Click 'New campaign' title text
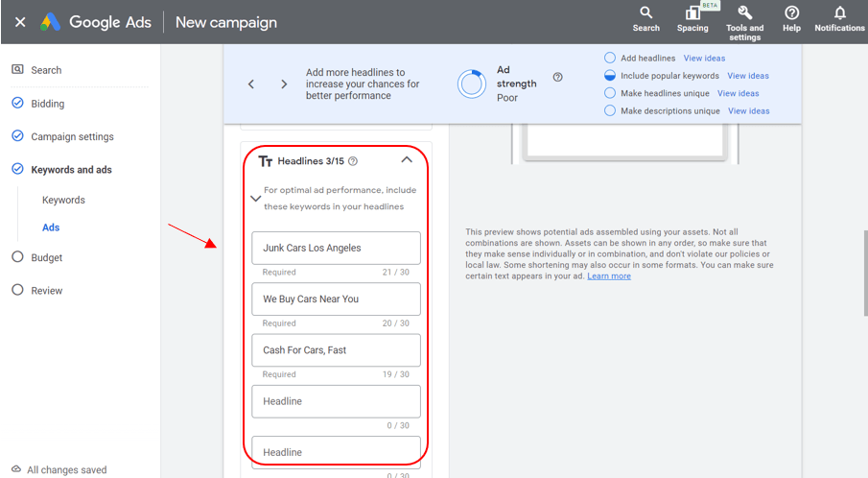 [x=225, y=23]
